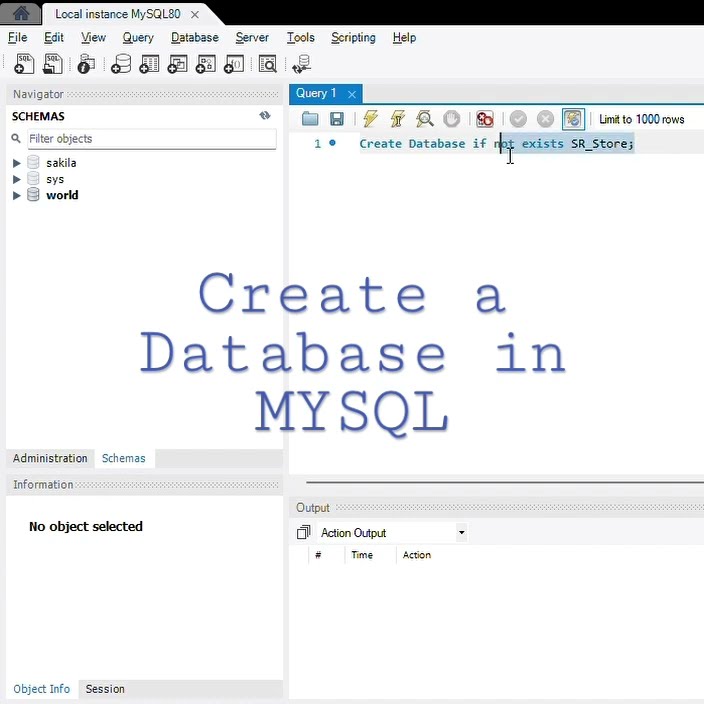Click the filter objects search icon
The height and width of the screenshot is (704, 704).
coord(16,138)
